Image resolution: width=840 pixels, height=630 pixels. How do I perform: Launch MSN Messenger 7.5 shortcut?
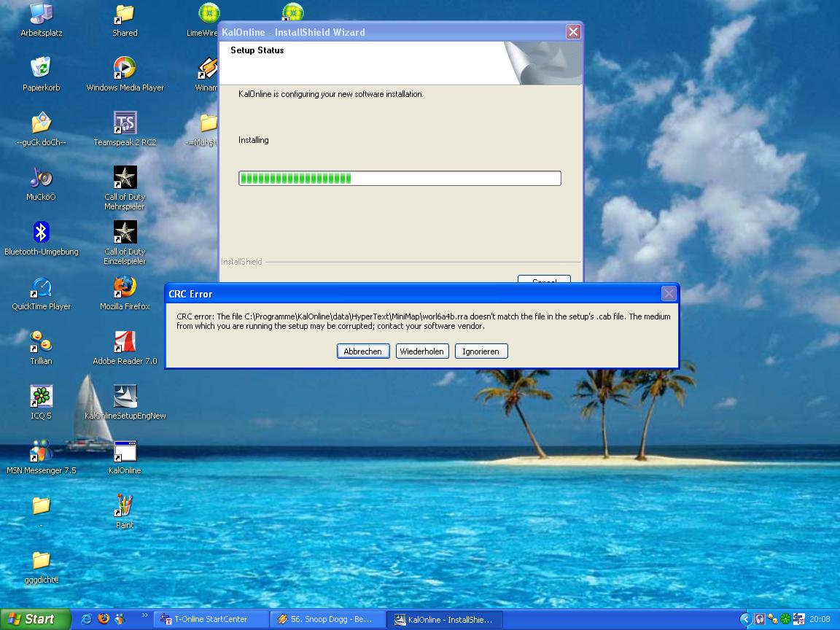(42, 457)
